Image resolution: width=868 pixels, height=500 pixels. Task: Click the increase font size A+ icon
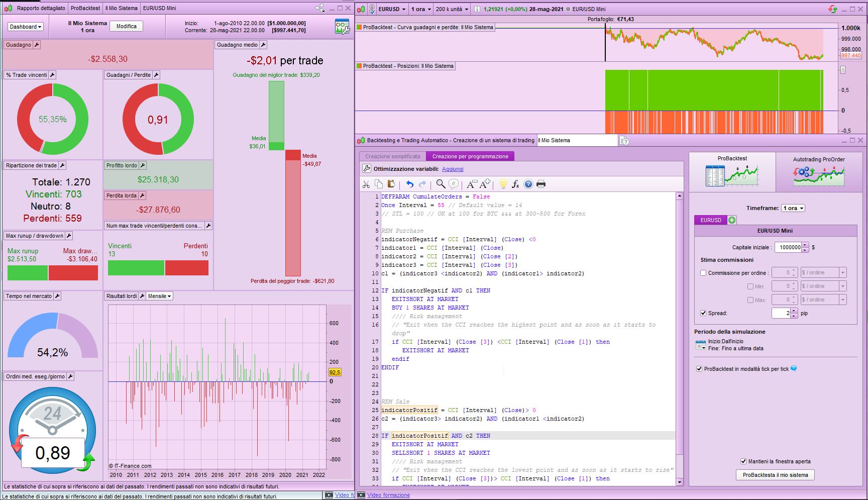485,184
